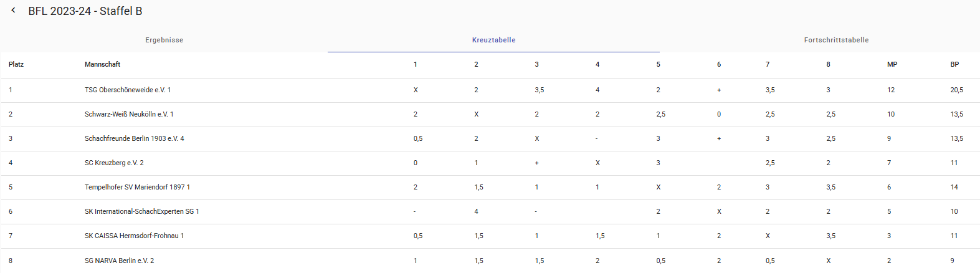Click TSG Oberschöneweide's 20,5 board points
The width and height of the screenshot is (980, 273).
coord(956,90)
